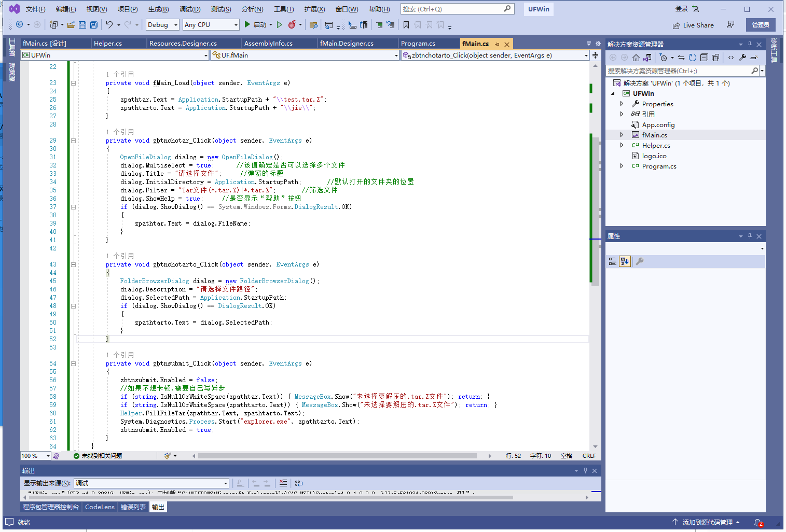This screenshot has width=786, height=532.
Task: Click the send feedback icon in title bar
Action: pyautogui.click(x=730, y=25)
